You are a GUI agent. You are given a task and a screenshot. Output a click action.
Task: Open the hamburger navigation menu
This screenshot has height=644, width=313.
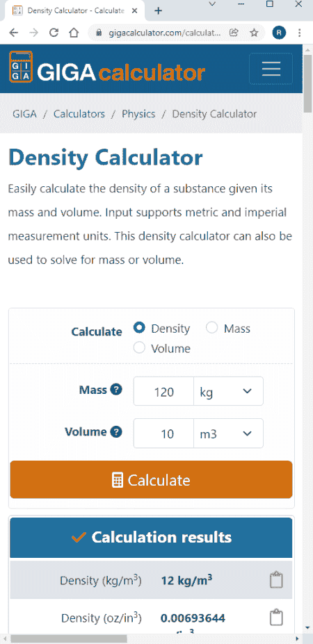(x=271, y=69)
